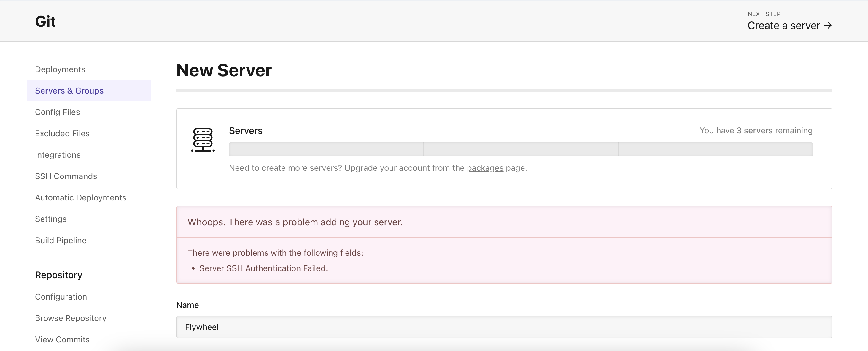
Task: Open Automatic Deployments settings
Action: (x=80, y=197)
